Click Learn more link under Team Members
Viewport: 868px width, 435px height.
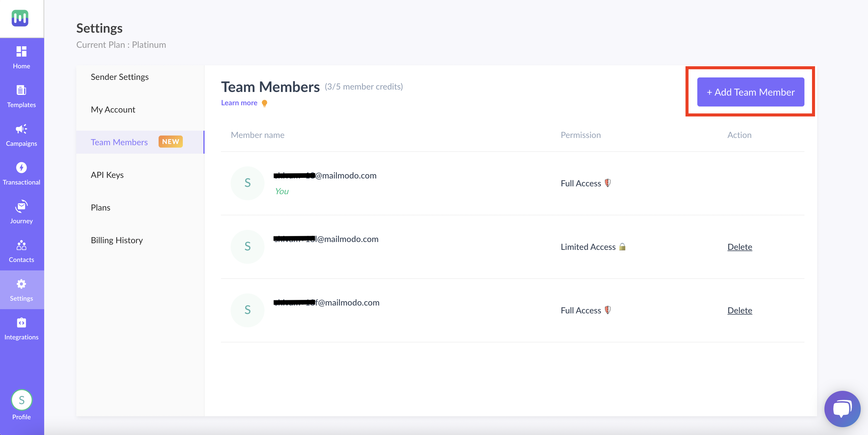coord(239,102)
